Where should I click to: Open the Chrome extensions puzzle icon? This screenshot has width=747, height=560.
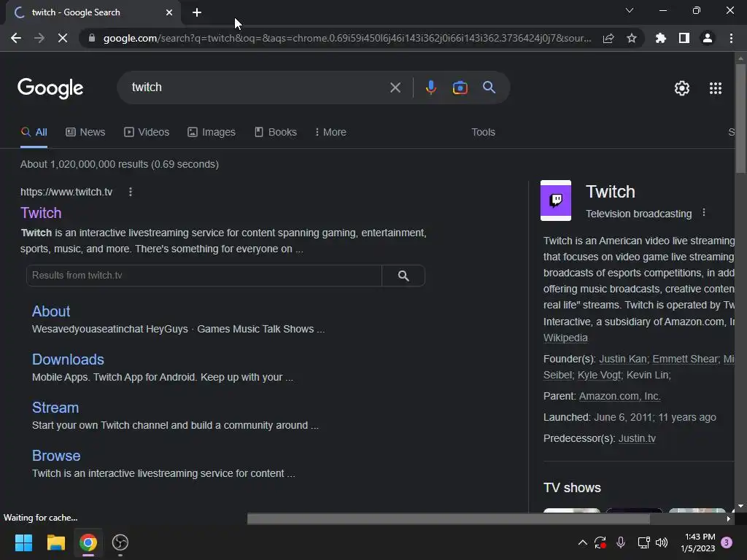661,38
